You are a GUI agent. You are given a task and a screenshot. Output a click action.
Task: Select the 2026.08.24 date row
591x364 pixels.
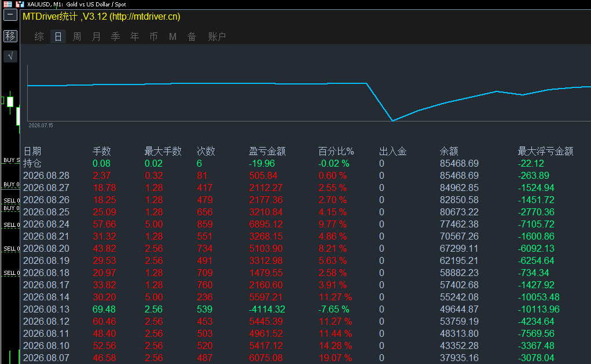(46, 224)
